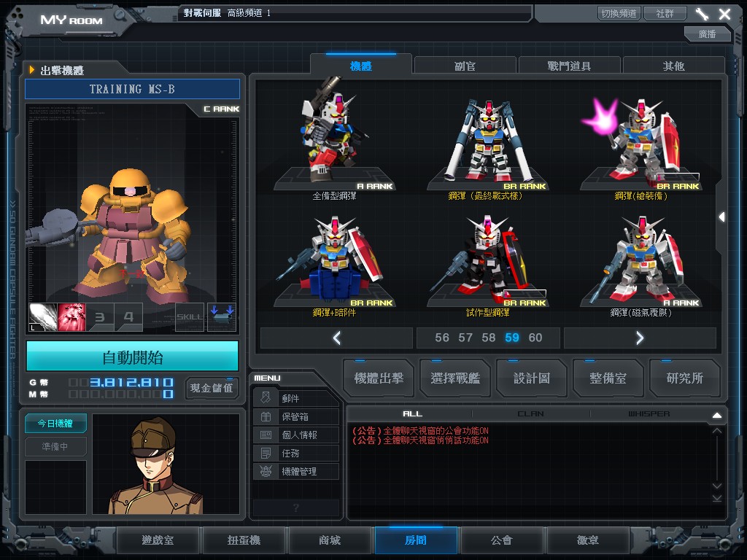Screen dimensions: 747x560
Task: Click the help question mark under the menu
Action: (296, 507)
